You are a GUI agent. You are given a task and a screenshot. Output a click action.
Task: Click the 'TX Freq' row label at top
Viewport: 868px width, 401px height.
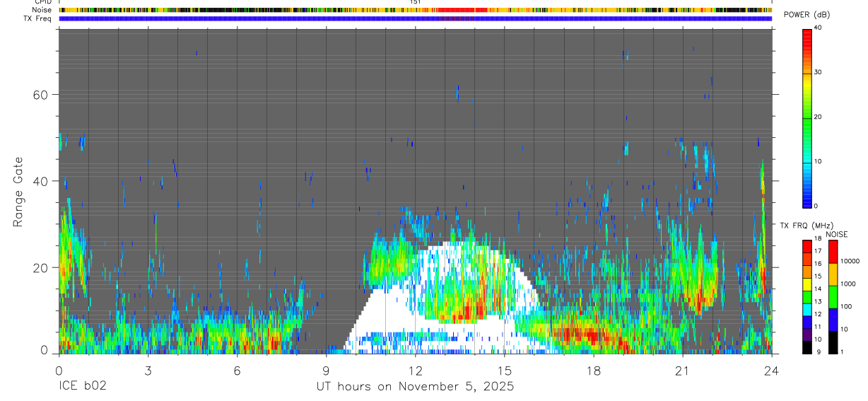[x=38, y=18]
